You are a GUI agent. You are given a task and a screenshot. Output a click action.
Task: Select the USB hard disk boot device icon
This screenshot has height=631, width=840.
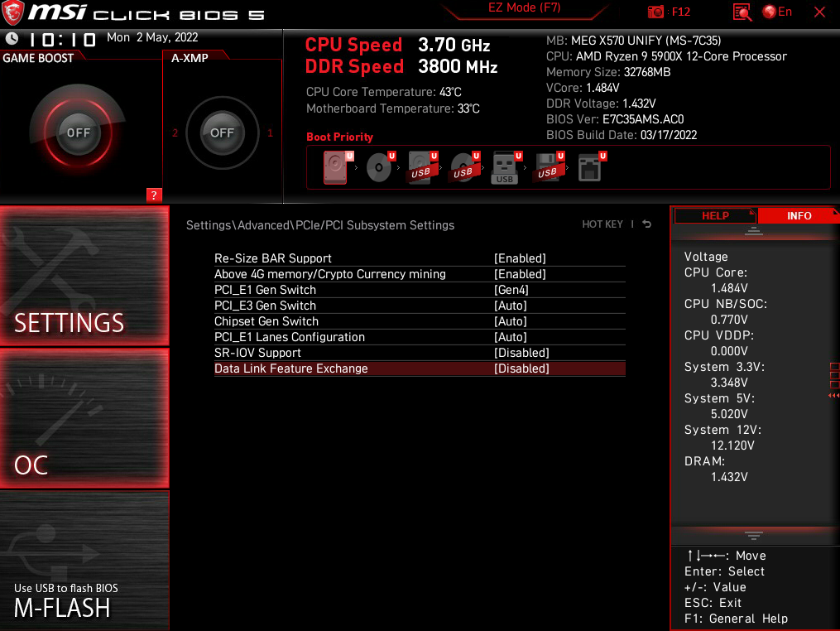423,167
